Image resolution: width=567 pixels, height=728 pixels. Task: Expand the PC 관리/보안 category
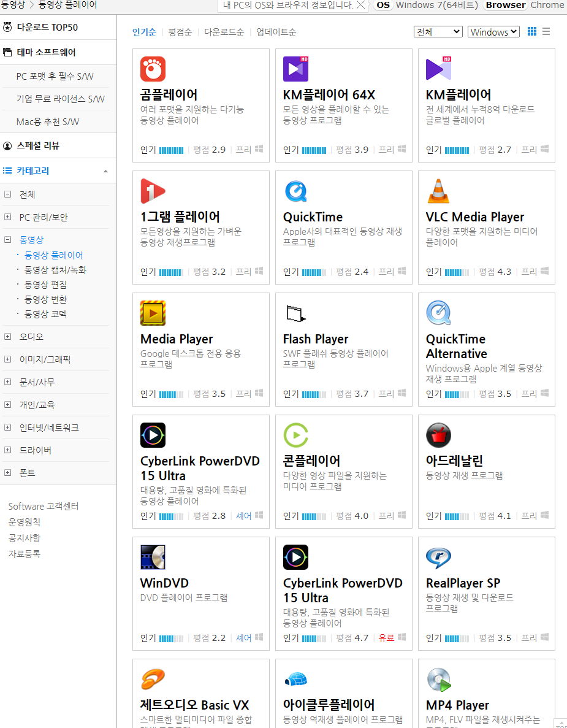coord(7,217)
